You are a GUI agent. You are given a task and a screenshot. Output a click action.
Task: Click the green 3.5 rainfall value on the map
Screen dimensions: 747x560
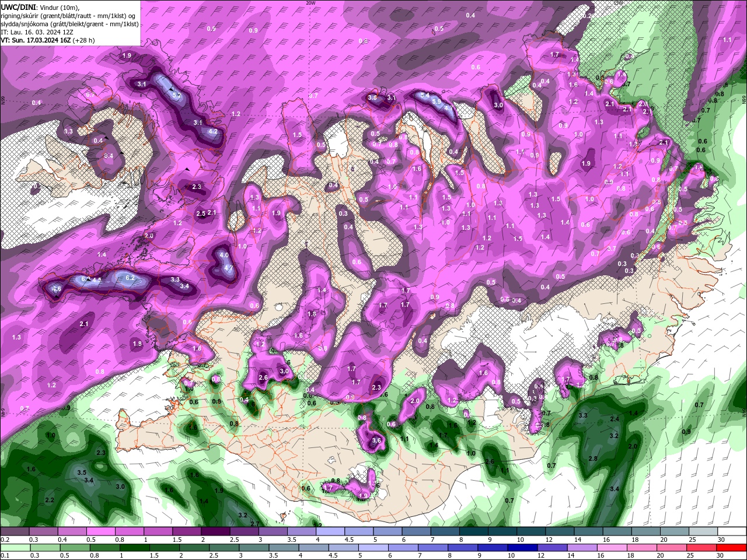pyautogui.click(x=82, y=473)
